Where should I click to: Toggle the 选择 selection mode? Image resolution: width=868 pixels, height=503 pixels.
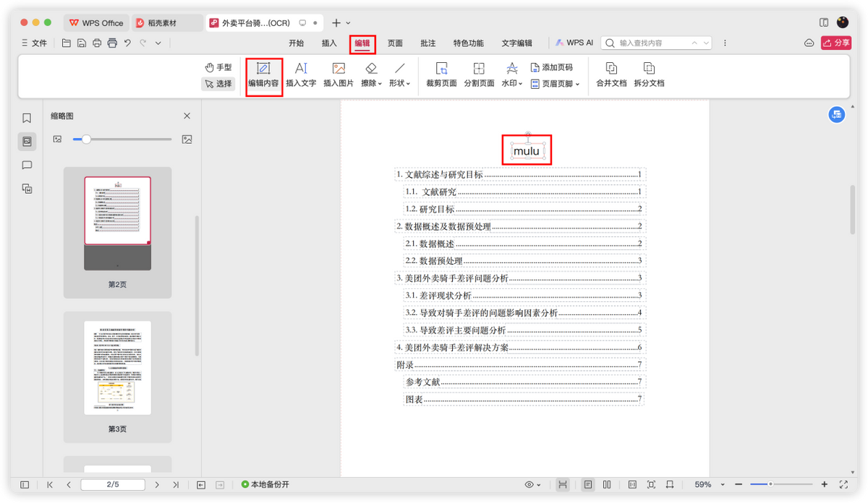[218, 84]
